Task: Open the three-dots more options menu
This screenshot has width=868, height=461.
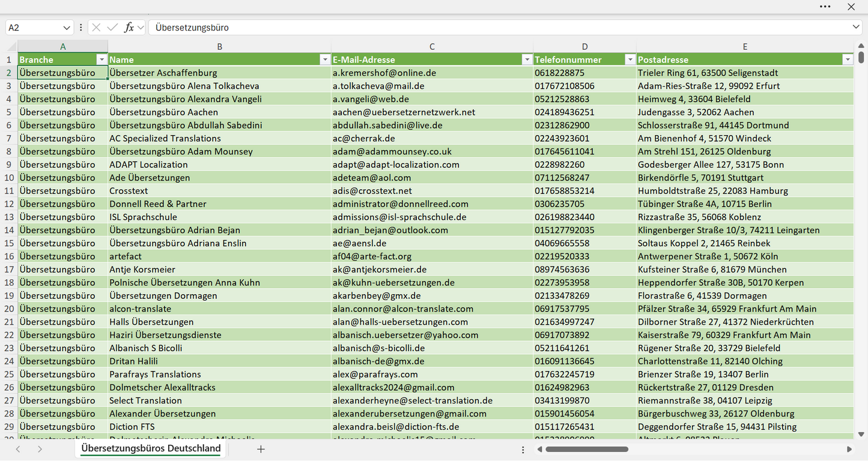Action: point(825,7)
